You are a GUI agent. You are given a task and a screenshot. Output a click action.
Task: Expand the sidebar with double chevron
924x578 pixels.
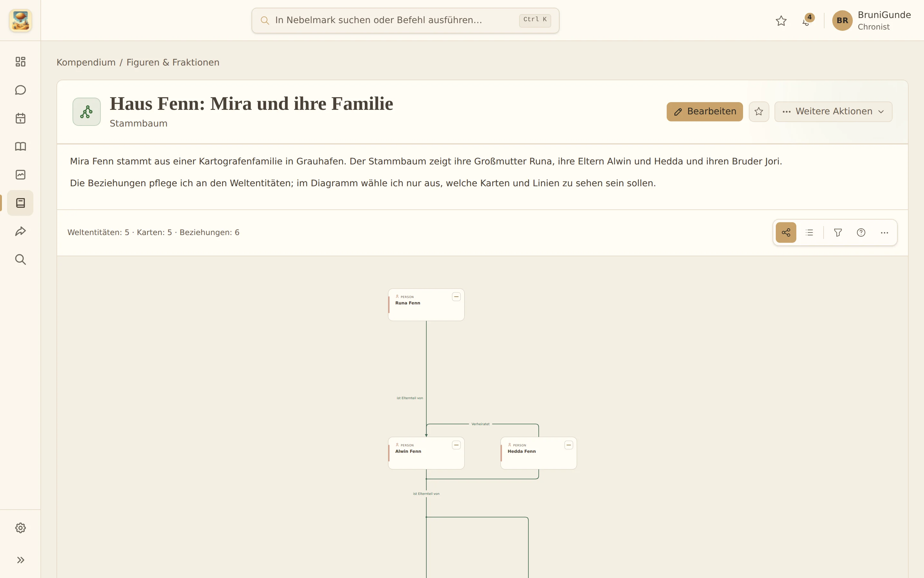(20, 560)
